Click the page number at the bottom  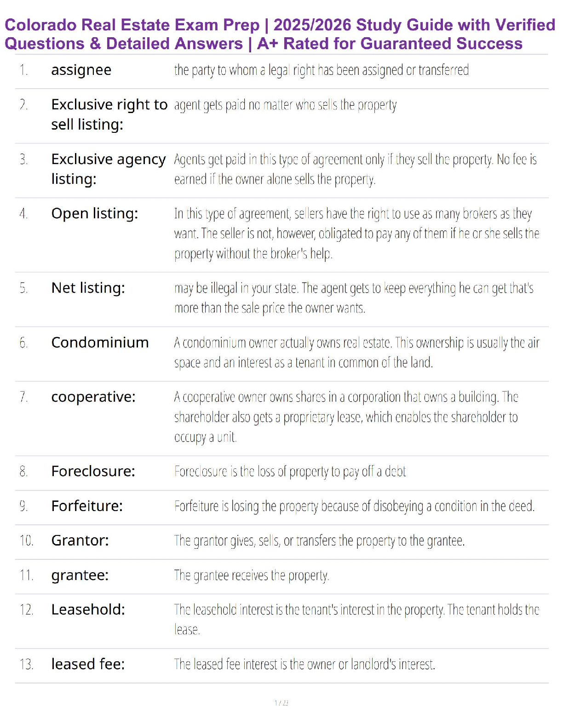[281, 703]
